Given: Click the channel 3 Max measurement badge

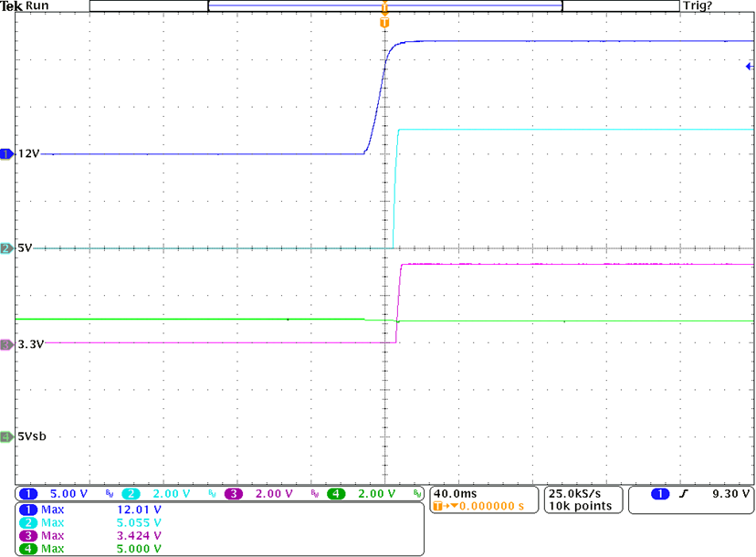Looking at the screenshot, I should tap(28, 536).
